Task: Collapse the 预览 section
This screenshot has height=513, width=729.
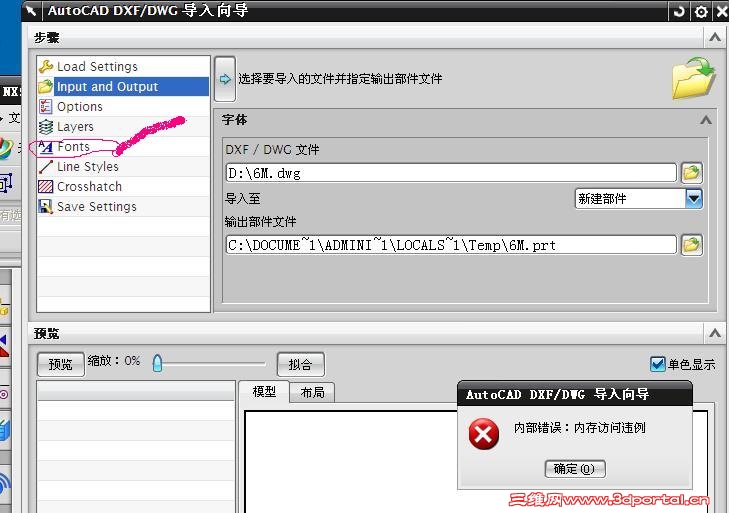Action: tap(715, 333)
